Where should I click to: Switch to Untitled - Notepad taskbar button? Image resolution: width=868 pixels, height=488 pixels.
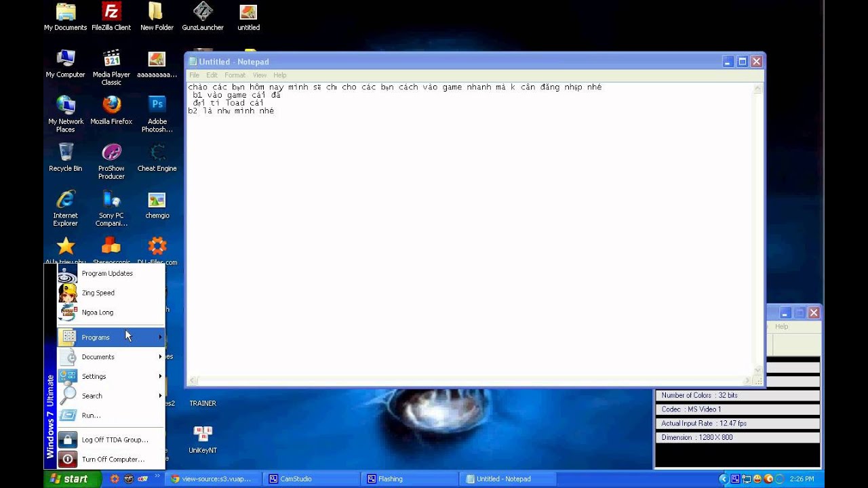point(507,479)
